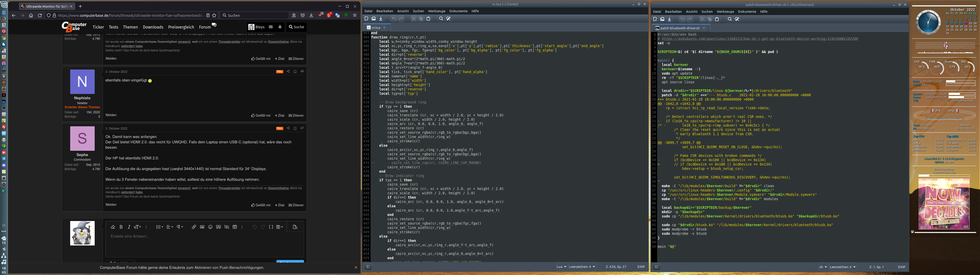
Task: Toggle side panel in vr.lua status bar
Action: [368, 267]
